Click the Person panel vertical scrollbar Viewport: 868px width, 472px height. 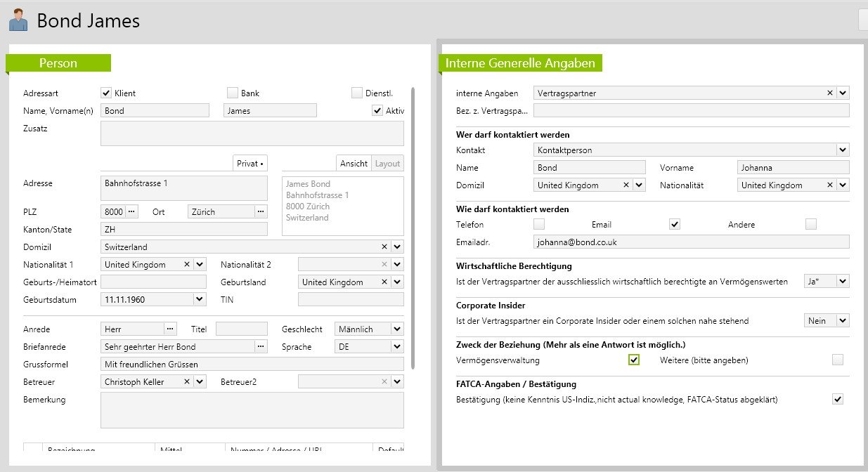point(413,225)
